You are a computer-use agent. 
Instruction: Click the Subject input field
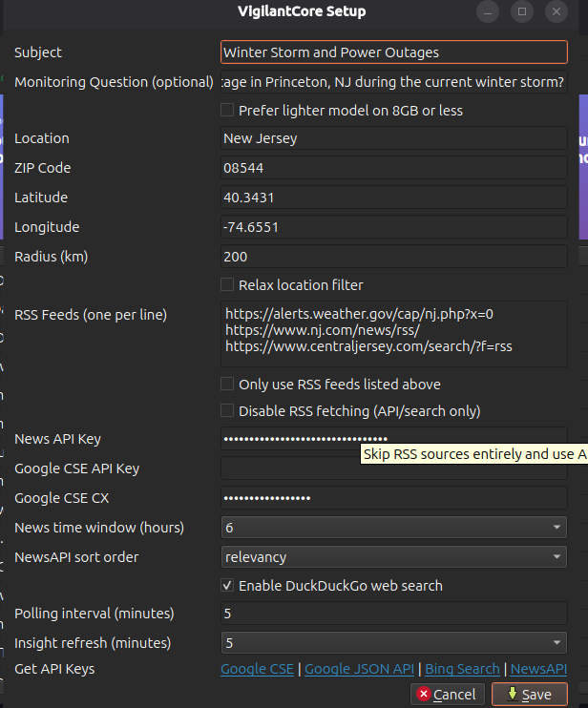click(394, 52)
